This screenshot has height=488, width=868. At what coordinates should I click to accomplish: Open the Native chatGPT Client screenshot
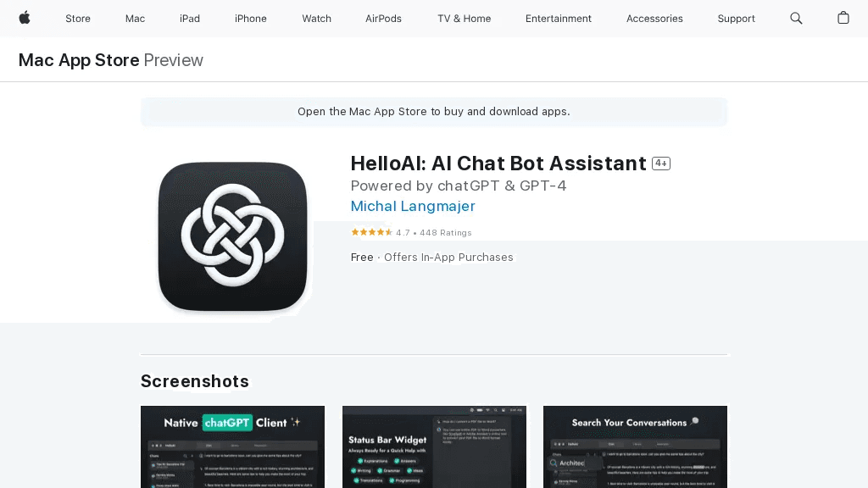[232, 447]
